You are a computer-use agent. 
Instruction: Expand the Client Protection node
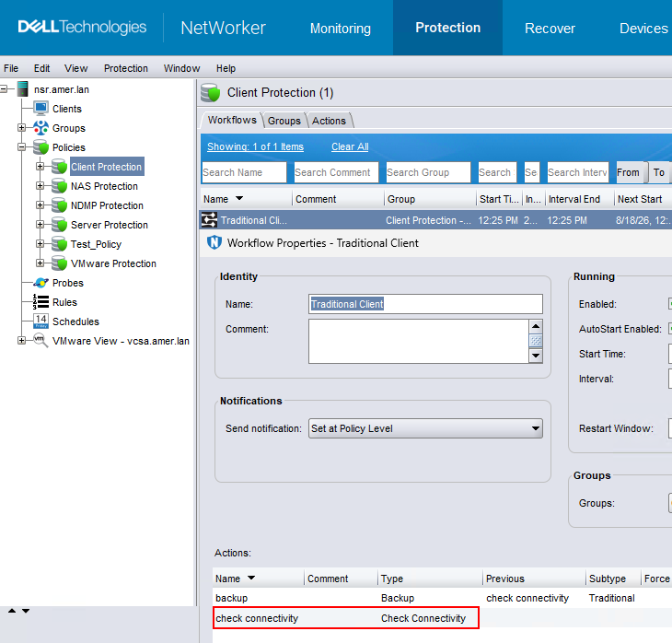[40, 167]
